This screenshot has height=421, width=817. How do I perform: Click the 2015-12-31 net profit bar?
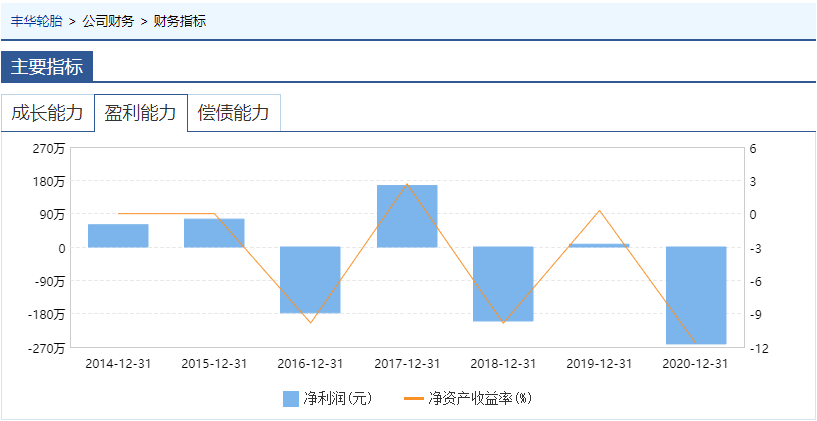tap(214, 233)
